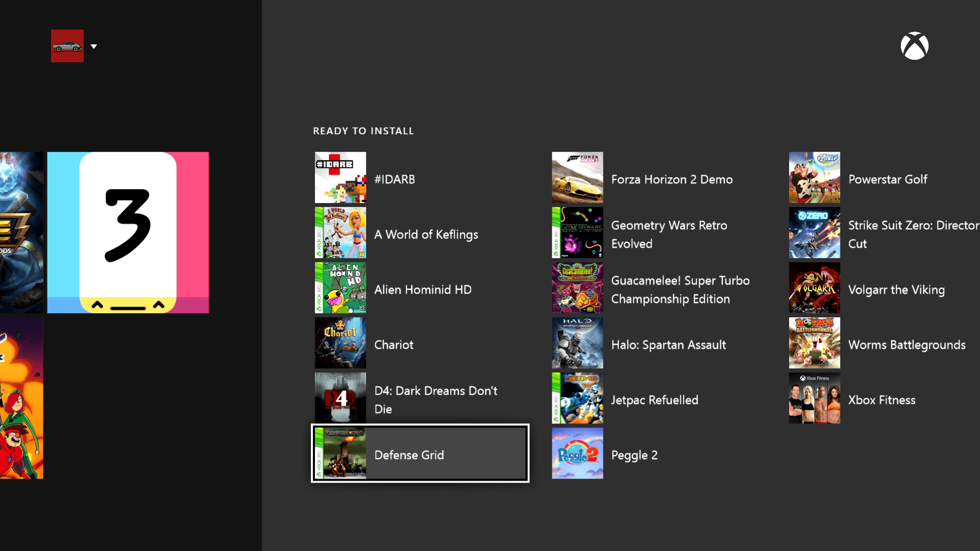Viewport: 980px width, 551px height.
Task: Select the #IDARB cover art
Action: click(x=340, y=178)
